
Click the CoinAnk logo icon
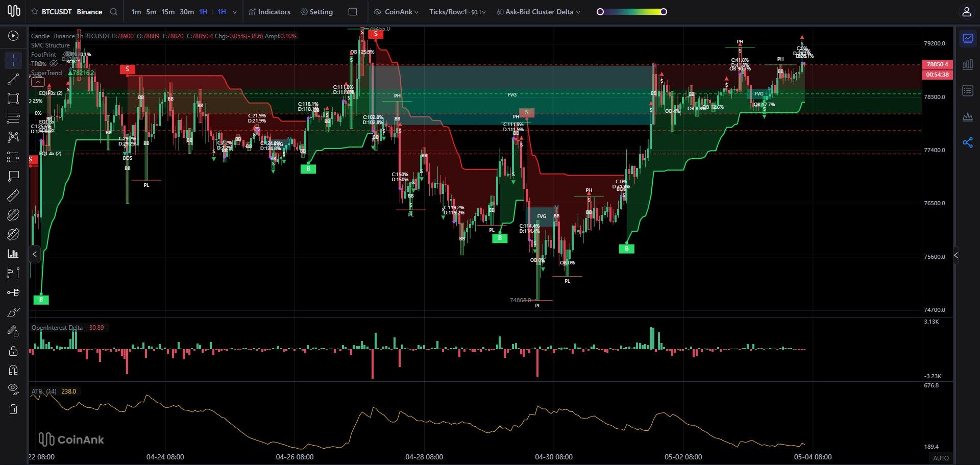[x=14, y=11]
